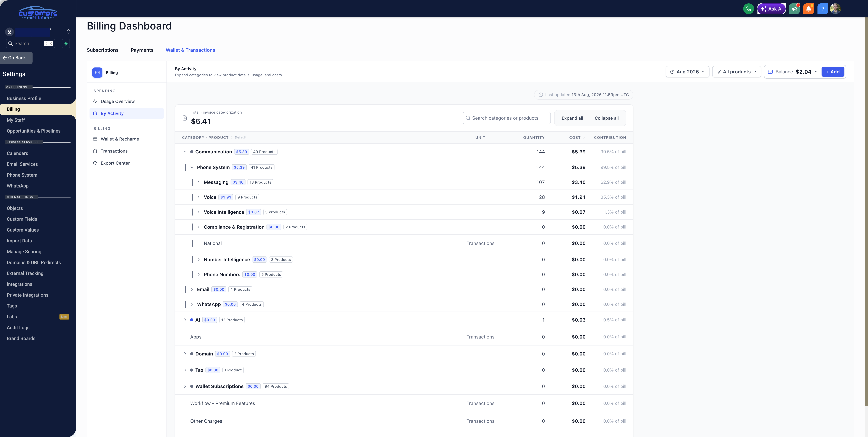Open the user avatar profile menu
This screenshot has width=868, height=437.
(835, 9)
